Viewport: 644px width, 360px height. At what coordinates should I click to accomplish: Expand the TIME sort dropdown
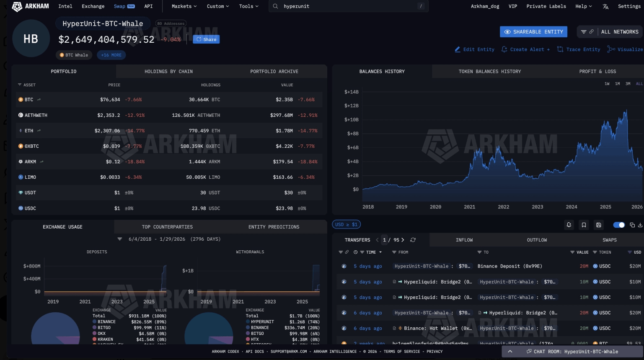tap(380, 252)
